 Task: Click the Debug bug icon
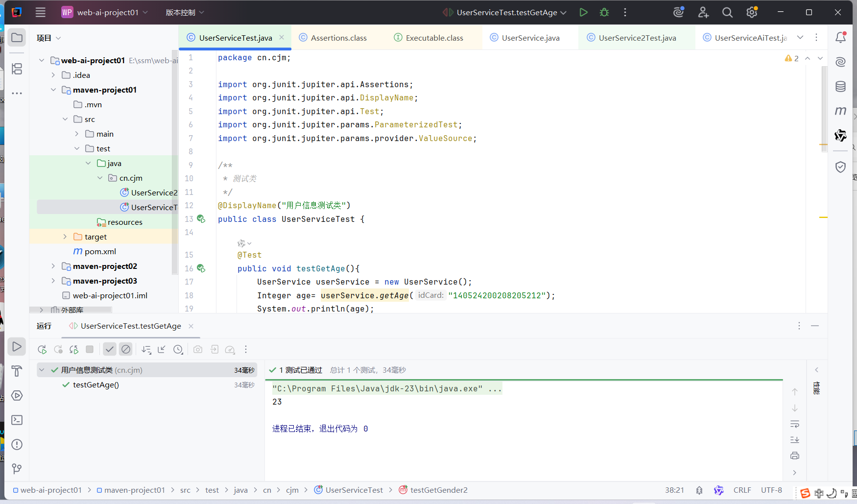tap(604, 12)
